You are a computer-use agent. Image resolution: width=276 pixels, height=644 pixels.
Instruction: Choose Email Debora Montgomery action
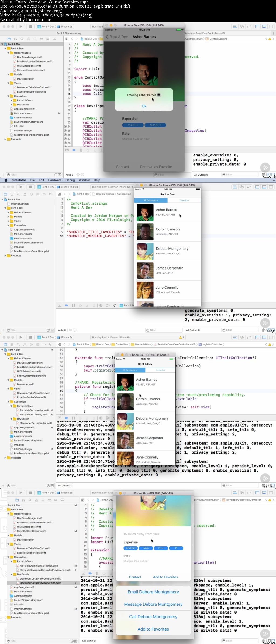pos(153,592)
